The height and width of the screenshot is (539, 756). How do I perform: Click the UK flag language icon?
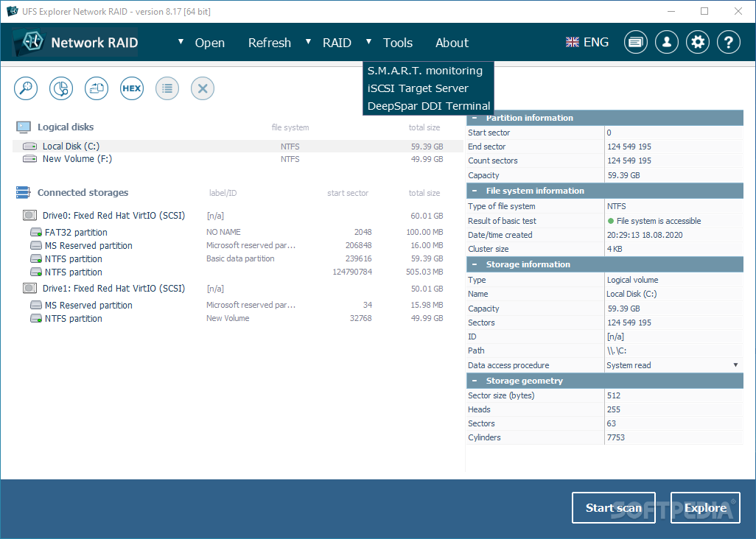click(x=573, y=43)
